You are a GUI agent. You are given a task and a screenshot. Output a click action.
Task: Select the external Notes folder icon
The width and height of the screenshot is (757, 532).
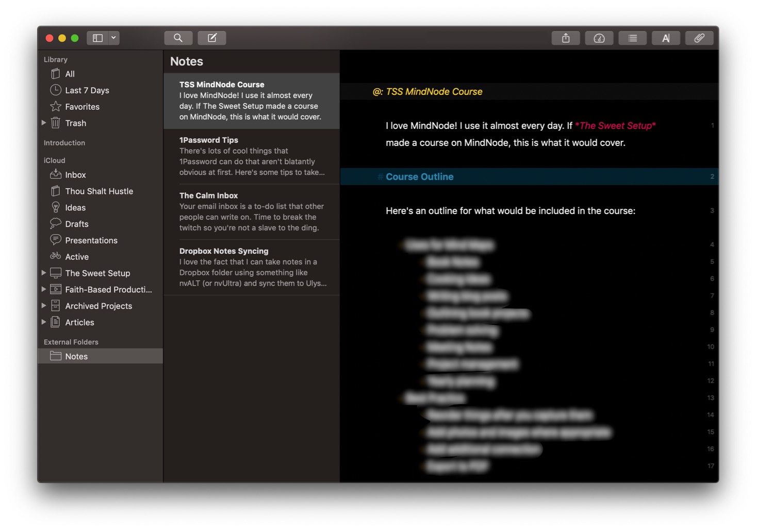pos(56,356)
